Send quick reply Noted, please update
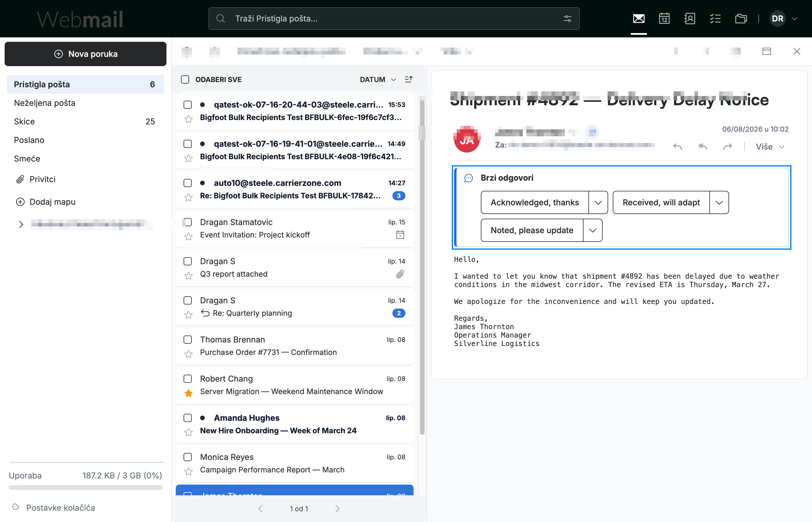Screen dimensions: 812x522 pos(532,230)
